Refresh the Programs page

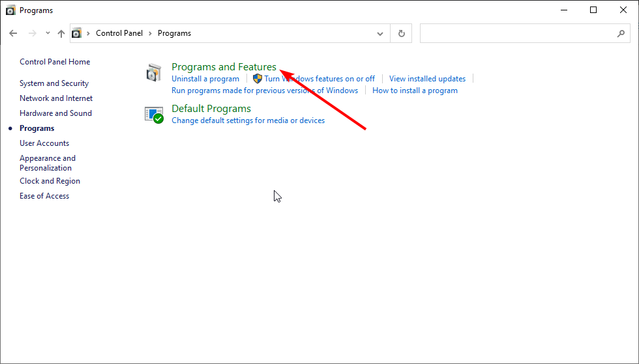point(402,33)
